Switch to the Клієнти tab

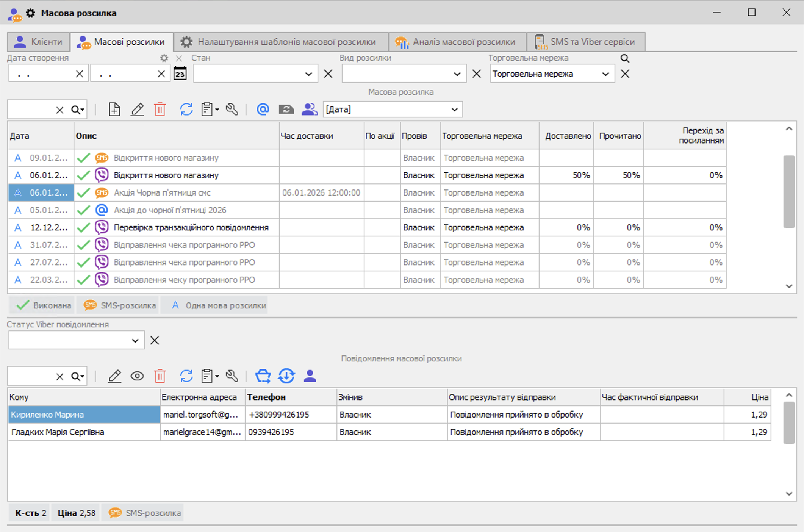[39, 42]
